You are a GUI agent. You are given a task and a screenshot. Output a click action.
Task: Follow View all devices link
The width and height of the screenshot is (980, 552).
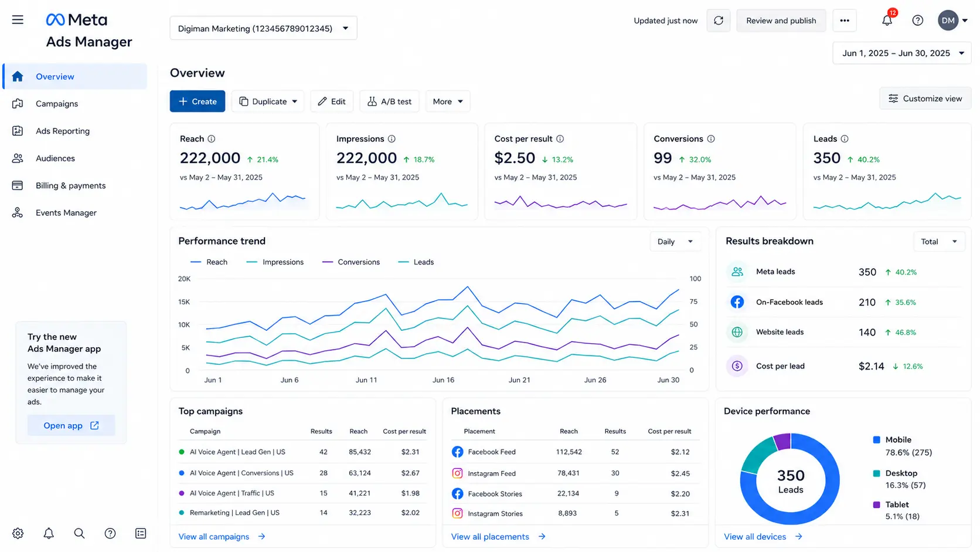763,537
